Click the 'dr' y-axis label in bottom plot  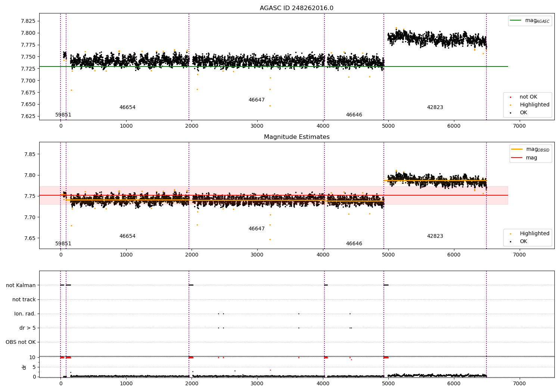coord(24,367)
